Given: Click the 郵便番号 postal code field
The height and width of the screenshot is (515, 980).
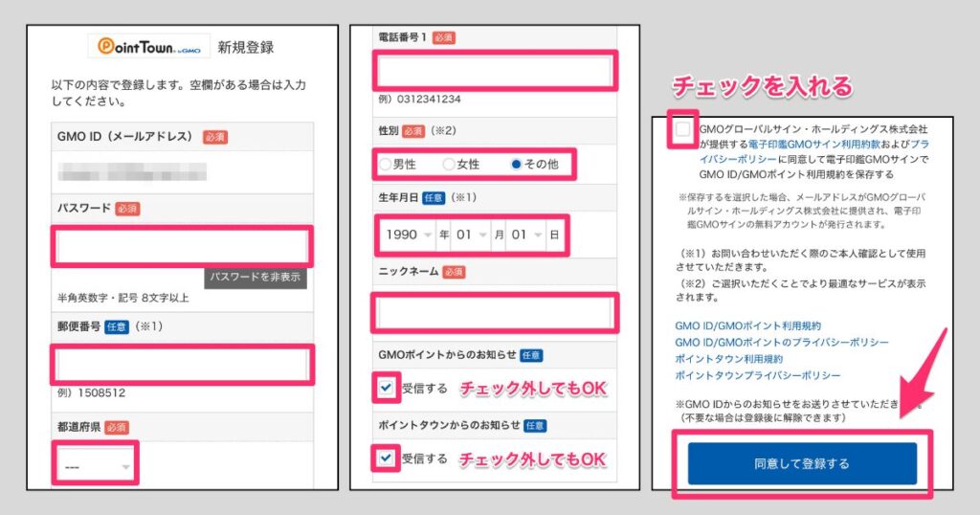Looking at the screenshot, I should [182, 365].
